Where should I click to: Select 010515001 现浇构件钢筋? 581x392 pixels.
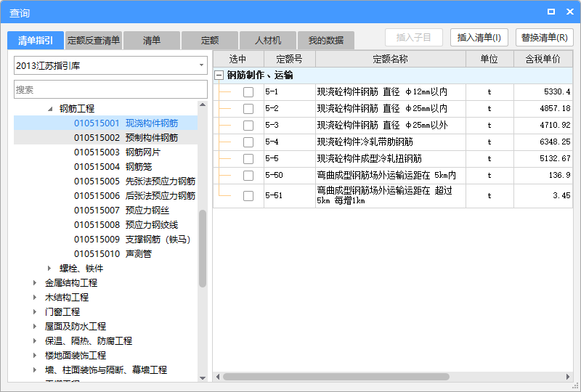click(x=105, y=123)
